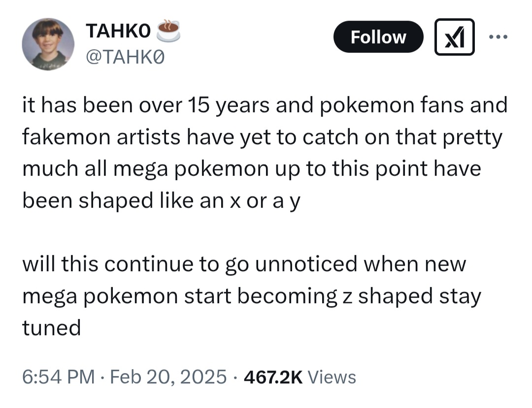Click the Views label
Viewport: 532px width, 408px height.
point(332,377)
